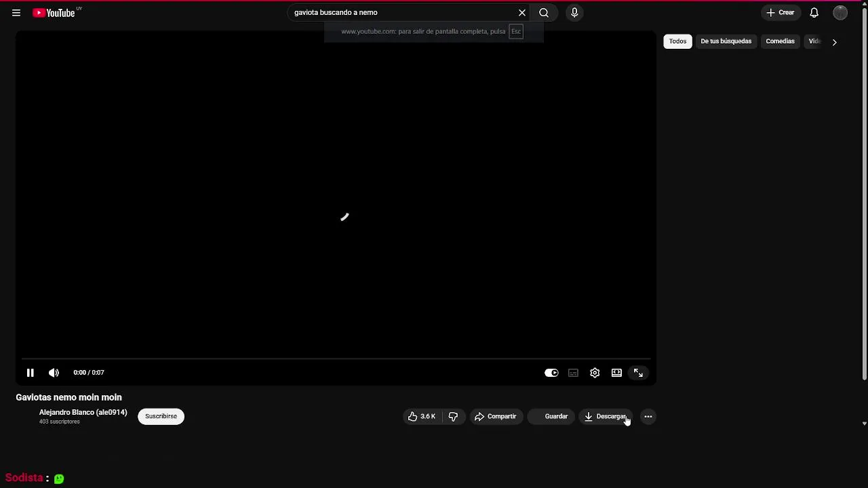Click the Guardar button
Screen dimensions: 868x488
(x=551, y=416)
